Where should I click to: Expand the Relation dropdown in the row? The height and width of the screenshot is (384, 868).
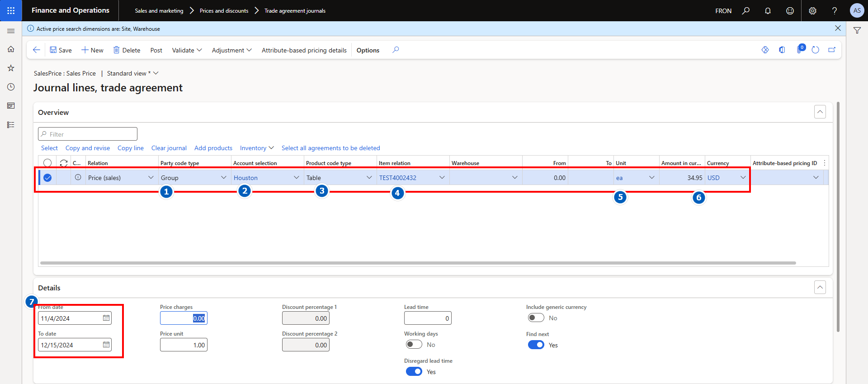[x=151, y=178]
